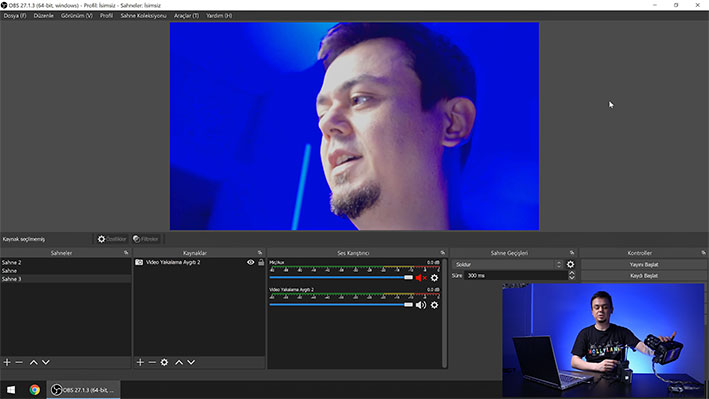The width and height of the screenshot is (709, 399).
Task: Click Yayını Başlat button
Action: coord(644,265)
